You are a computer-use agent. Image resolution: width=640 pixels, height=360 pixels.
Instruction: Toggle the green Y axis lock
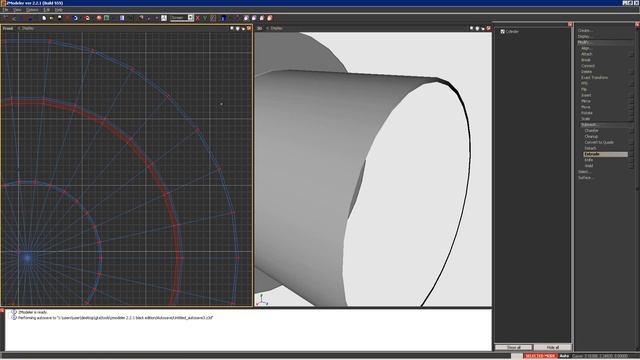[205, 18]
